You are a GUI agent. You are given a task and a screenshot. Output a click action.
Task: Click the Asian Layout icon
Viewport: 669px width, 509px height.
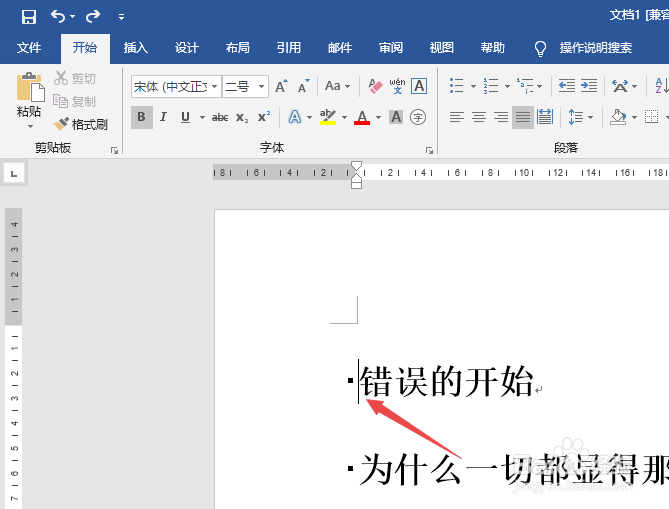[x=620, y=86]
